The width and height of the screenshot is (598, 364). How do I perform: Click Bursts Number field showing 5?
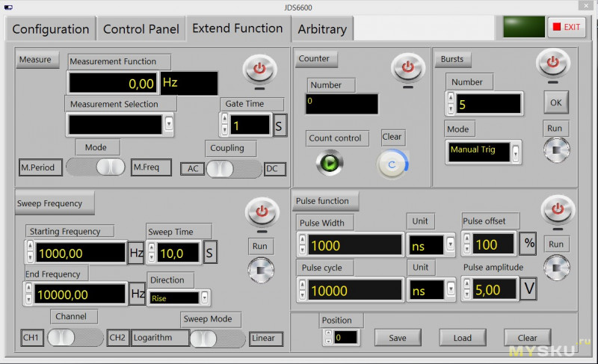tap(488, 104)
